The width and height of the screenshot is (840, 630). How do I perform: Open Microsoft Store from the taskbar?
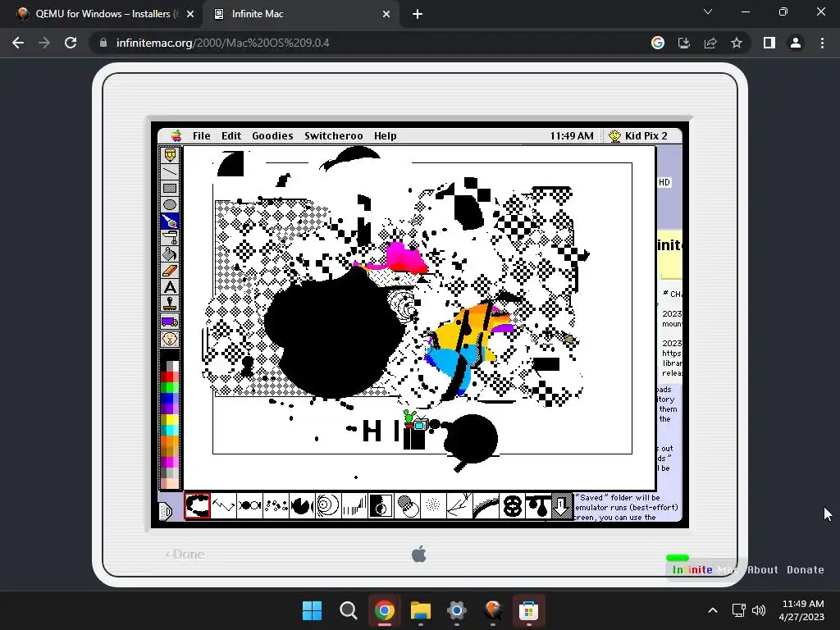tap(529, 610)
